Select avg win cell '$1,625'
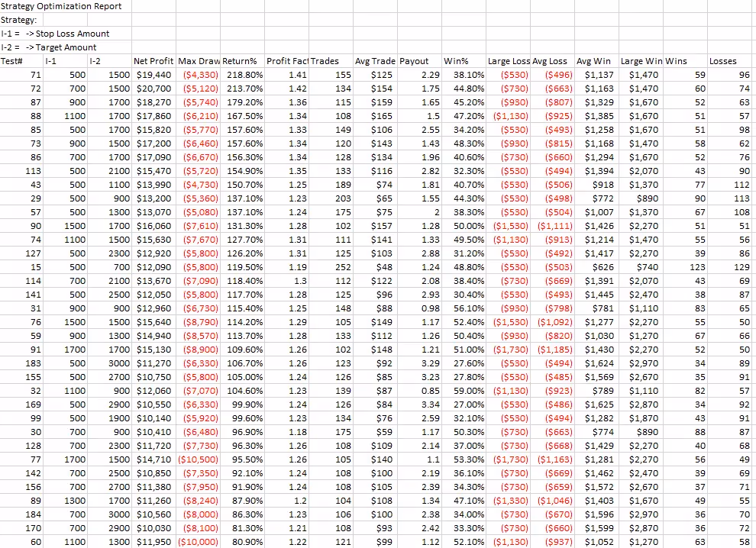Viewport: 756px width, 548px height. click(x=597, y=405)
